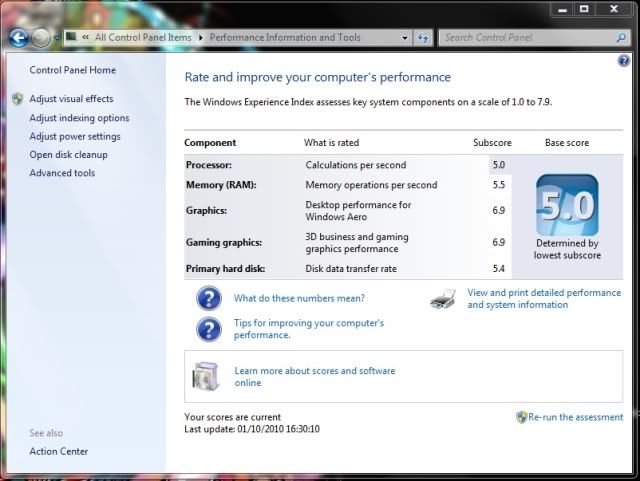Viewport: 640px width, 481px height.
Task: Click shield icon beside Adjust visual effects
Action: [18, 99]
